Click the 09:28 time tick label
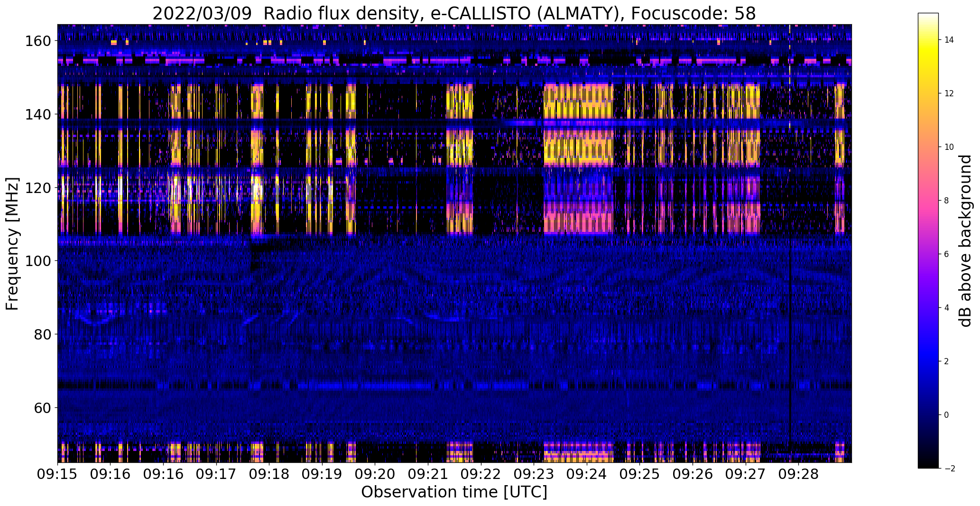The height and width of the screenshot is (506, 980). pyautogui.click(x=799, y=474)
